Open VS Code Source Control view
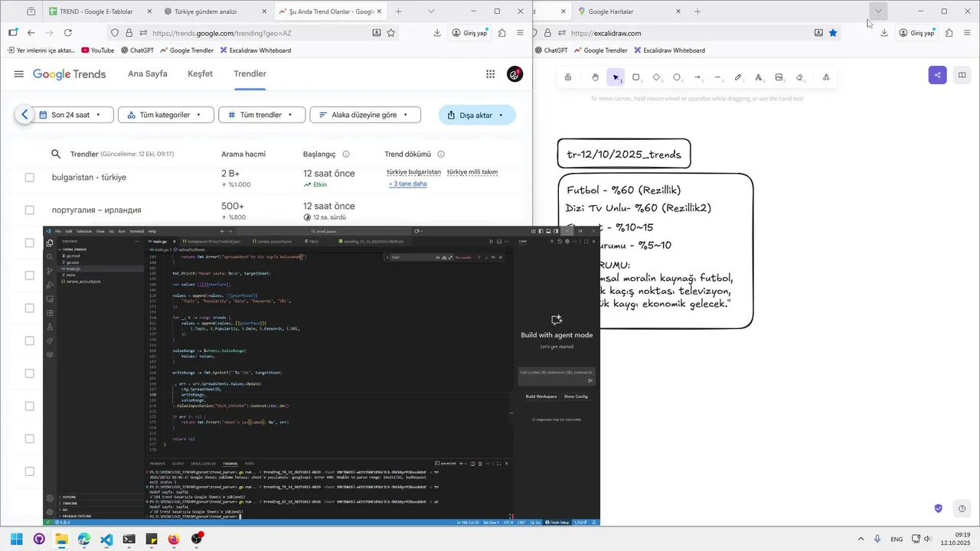Image resolution: width=980 pixels, height=551 pixels. [x=50, y=271]
